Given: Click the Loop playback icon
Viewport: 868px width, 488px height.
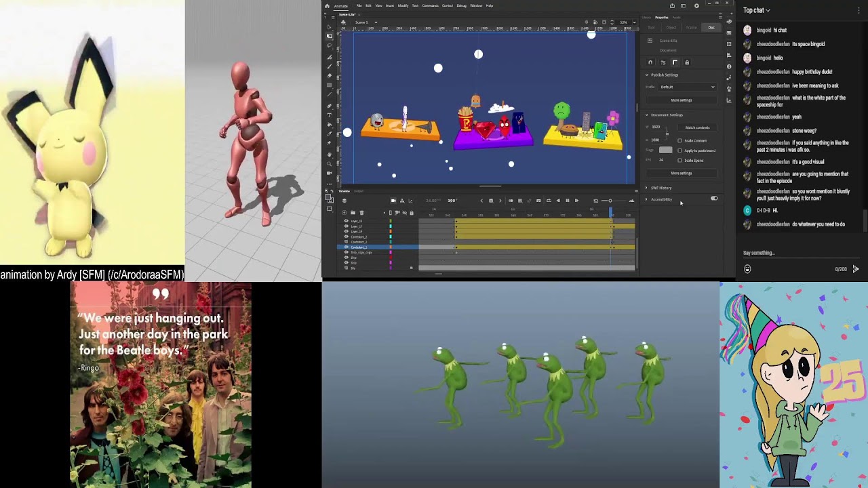Looking at the screenshot, I should pos(549,201).
